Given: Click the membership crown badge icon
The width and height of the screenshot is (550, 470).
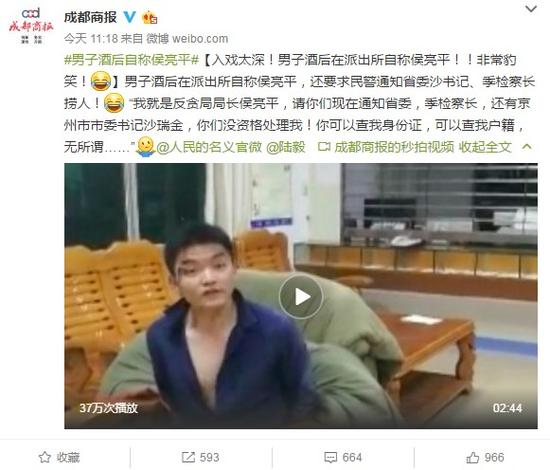Looking at the screenshot, I should pyautogui.click(x=149, y=17).
